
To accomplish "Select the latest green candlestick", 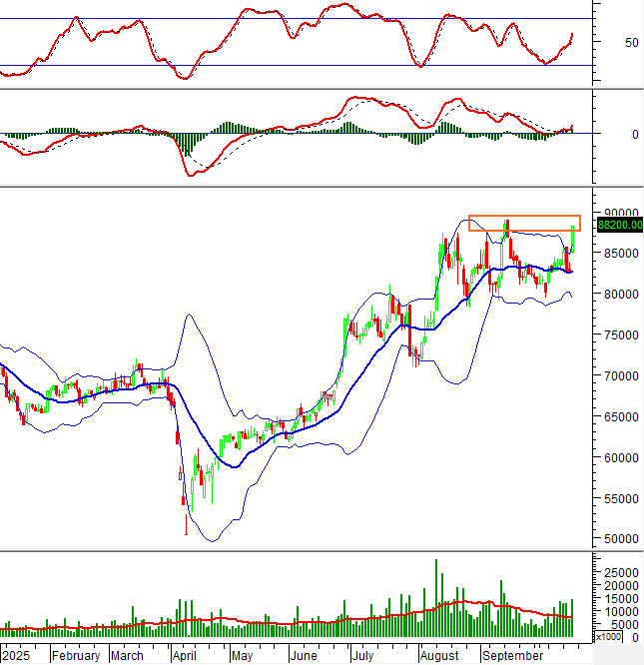I will pyautogui.click(x=573, y=238).
